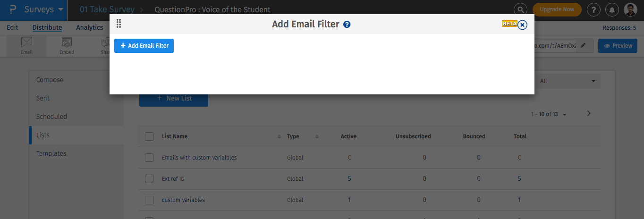Viewport: 644px width, 219px height.
Task: Click the search magnifier icon in header
Action: [520, 9]
